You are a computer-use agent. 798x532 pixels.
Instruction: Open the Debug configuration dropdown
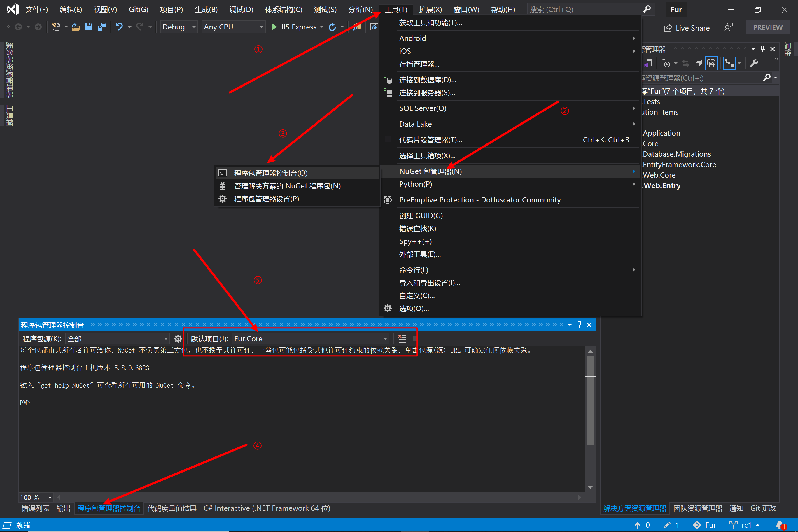[179, 27]
